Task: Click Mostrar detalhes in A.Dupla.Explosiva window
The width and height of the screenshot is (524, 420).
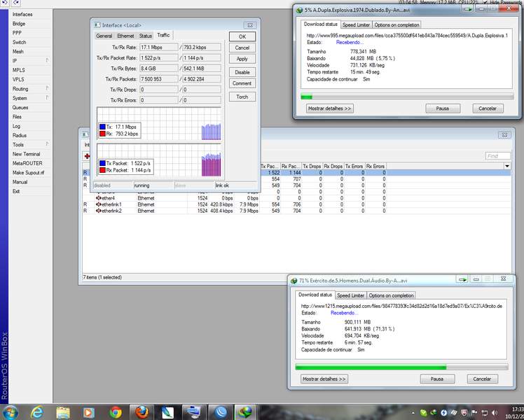Action: click(329, 108)
